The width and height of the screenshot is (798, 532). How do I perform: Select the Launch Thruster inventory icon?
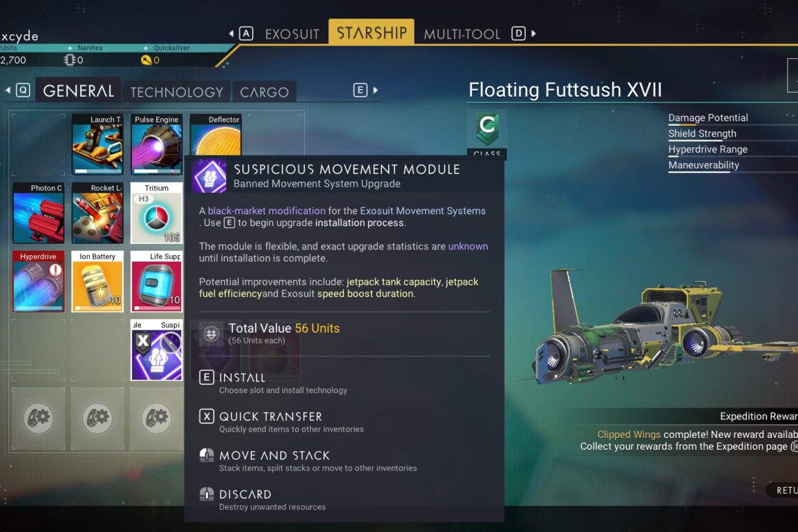(x=97, y=144)
